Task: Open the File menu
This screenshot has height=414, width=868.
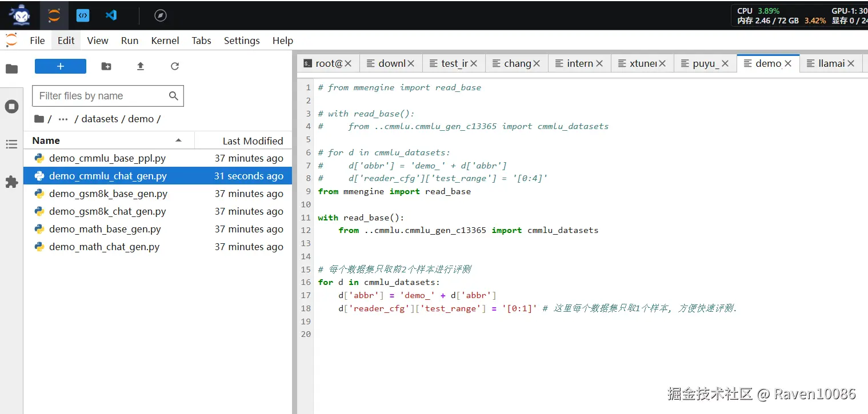Action: click(37, 41)
